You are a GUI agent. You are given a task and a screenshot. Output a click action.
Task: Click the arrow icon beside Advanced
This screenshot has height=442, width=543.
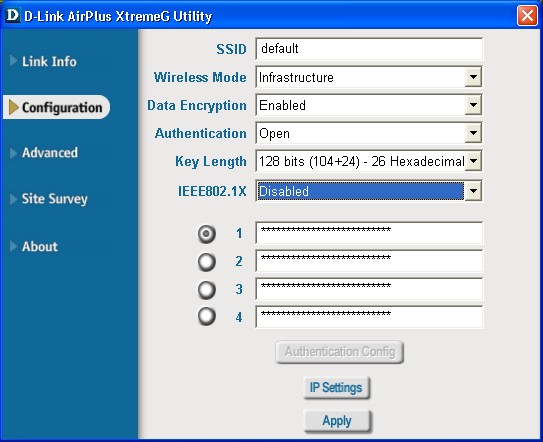coord(14,153)
